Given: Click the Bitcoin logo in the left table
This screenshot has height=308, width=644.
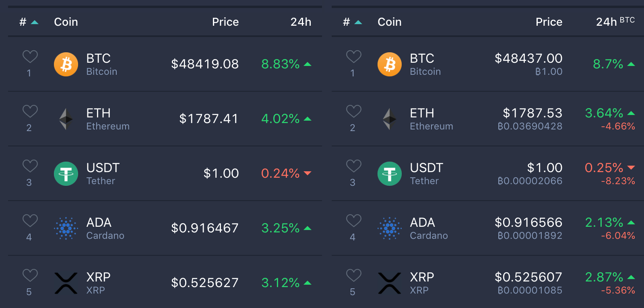Looking at the screenshot, I should coord(66,64).
